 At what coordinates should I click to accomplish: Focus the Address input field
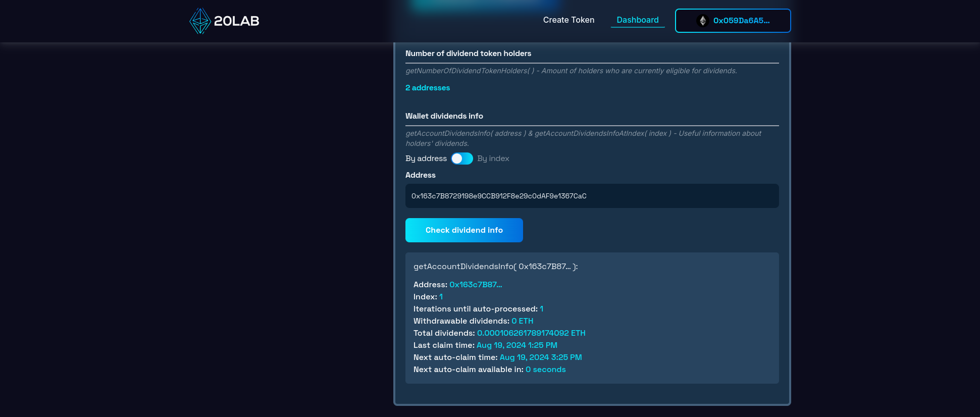pyautogui.click(x=592, y=196)
